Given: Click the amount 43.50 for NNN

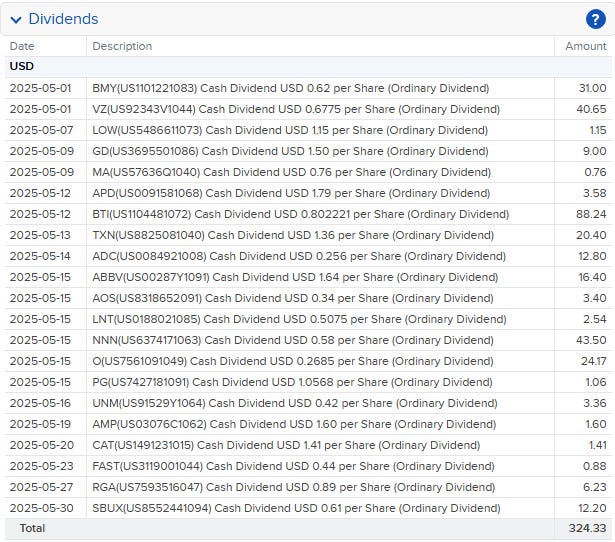Looking at the screenshot, I should 591,340.
